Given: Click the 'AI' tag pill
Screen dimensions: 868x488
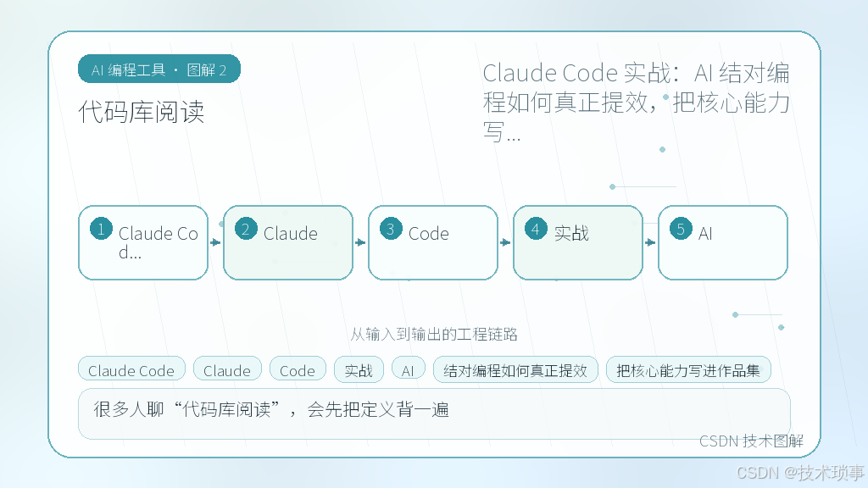Looking at the screenshot, I should coord(408,369).
